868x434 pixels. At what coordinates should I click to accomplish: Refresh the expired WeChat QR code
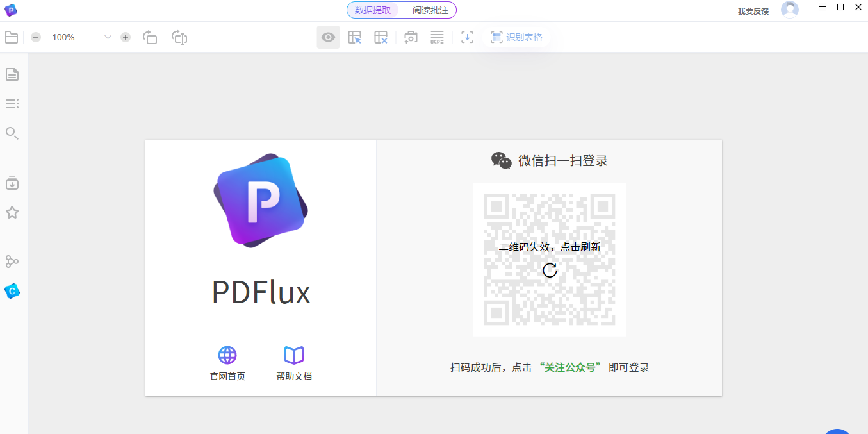[x=549, y=271]
